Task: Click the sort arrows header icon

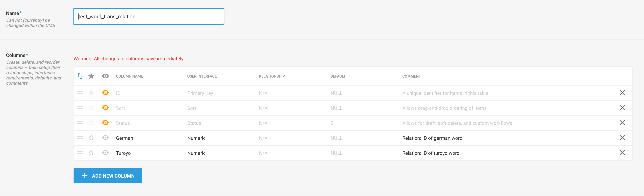Action: [80, 76]
